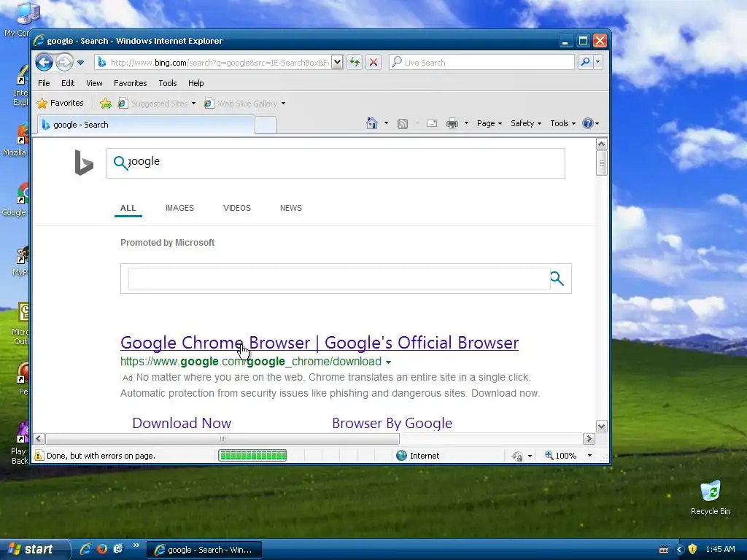This screenshot has height=560, width=747.
Task: Open the Favorites star button panel
Action: (x=60, y=103)
